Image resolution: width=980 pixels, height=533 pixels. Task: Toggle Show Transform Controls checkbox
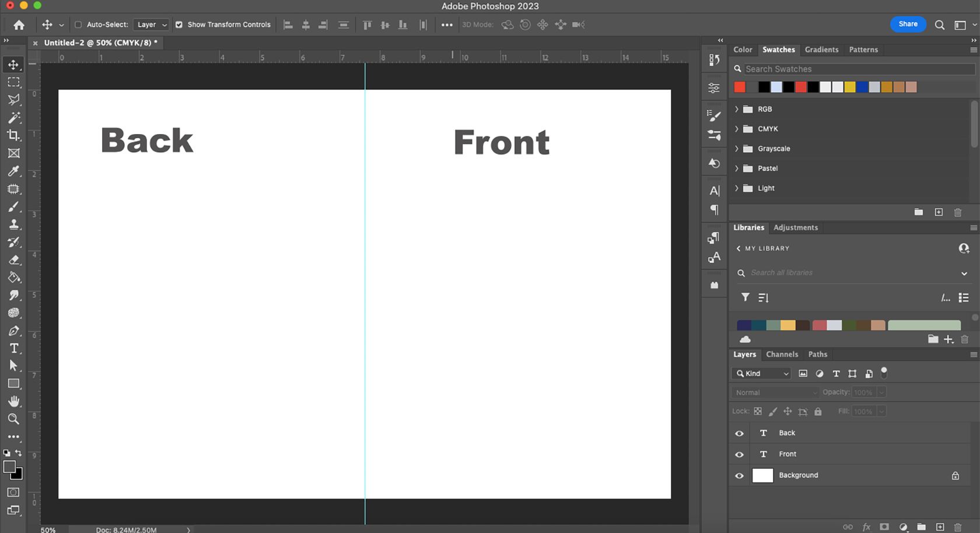pyautogui.click(x=178, y=24)
